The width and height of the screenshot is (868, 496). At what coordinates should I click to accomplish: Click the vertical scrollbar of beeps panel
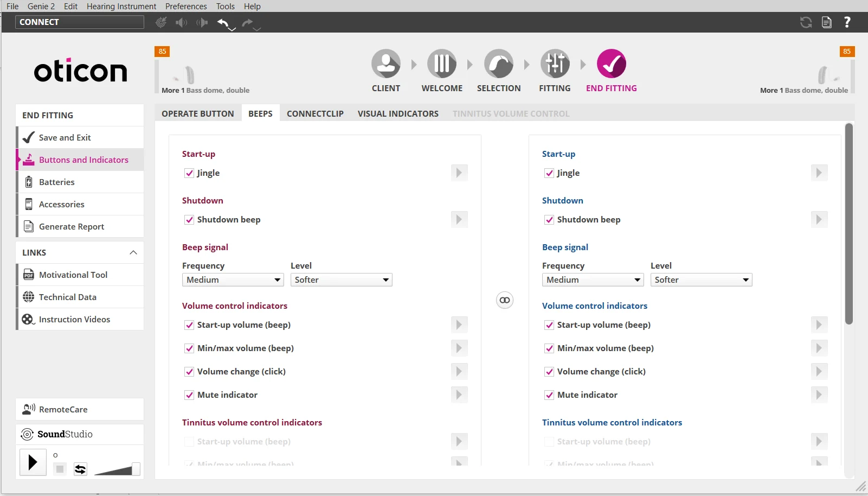pos(849,224)
